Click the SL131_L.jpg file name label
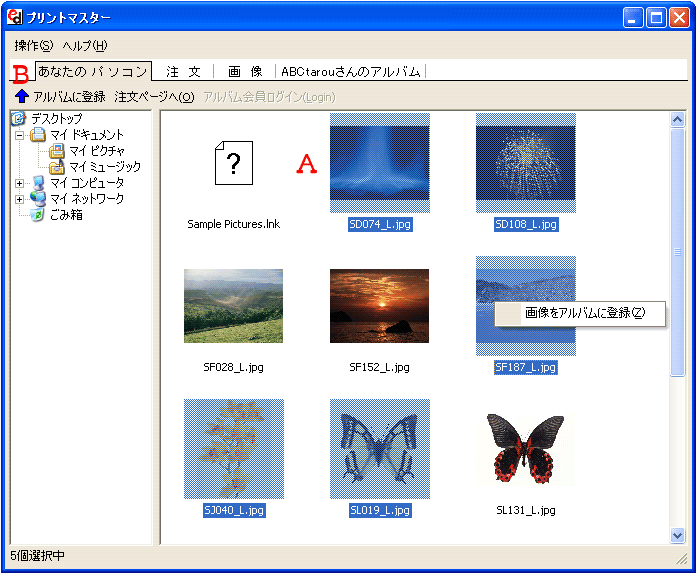 point(526,510)
